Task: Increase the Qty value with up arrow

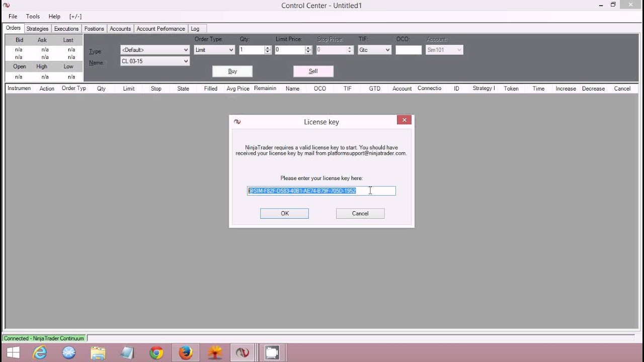Action: [268, 48]
